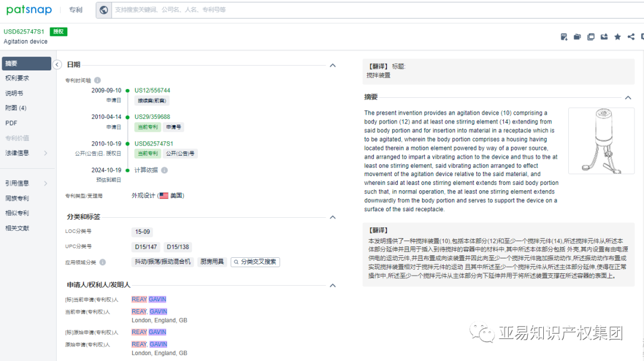The height and width of the screenshot is (361, 644).
Task: Click the export icon in the top toolbar
Action: [x=604, y=36]
